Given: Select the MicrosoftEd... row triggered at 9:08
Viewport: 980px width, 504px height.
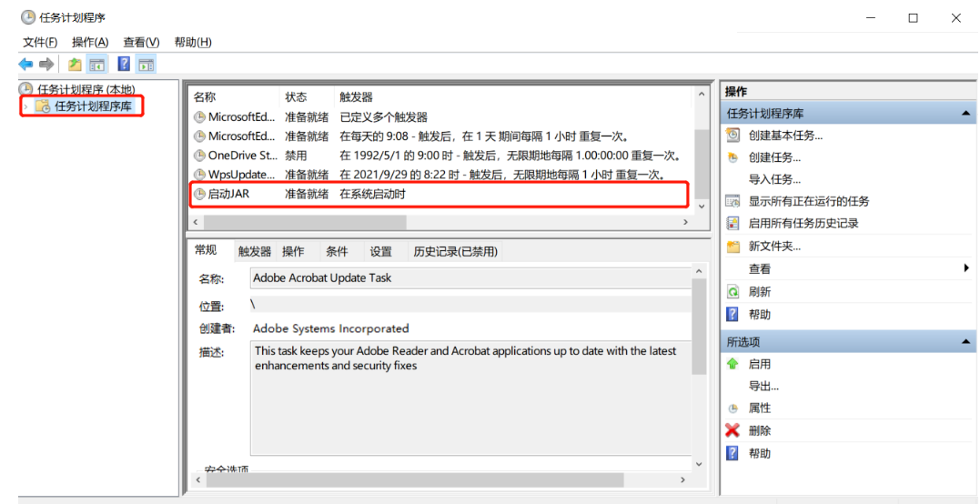Looking at the screenshot, I should (x=440, y=136).
